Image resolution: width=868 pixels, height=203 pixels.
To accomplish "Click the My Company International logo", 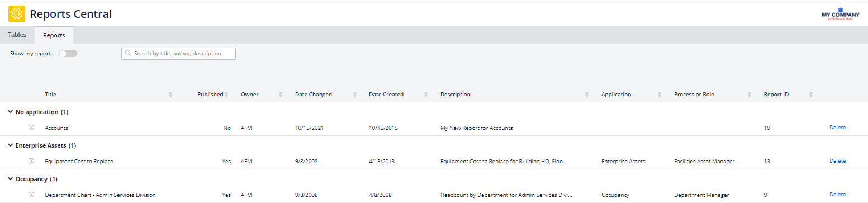I will pyautogui.click(x=840, y=14).
